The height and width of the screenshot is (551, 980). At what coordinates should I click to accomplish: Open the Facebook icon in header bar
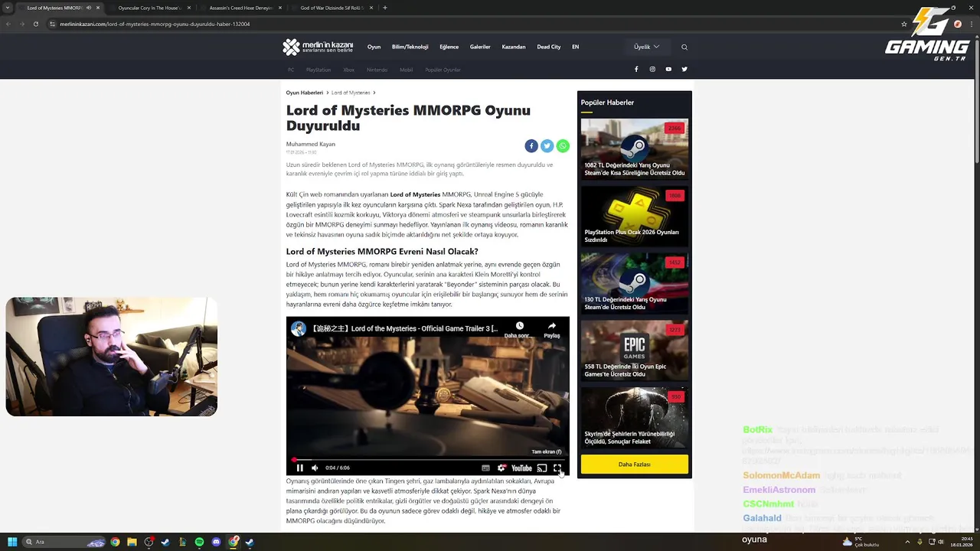636,69
